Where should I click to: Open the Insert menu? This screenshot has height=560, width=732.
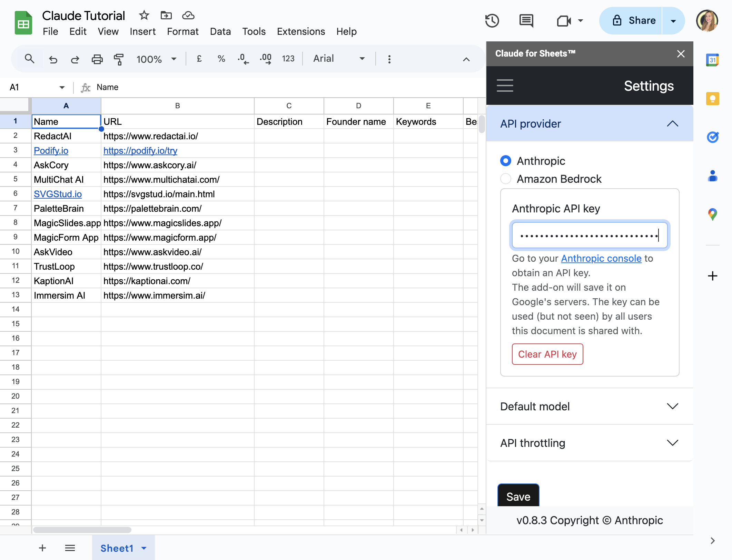point(142,32)
